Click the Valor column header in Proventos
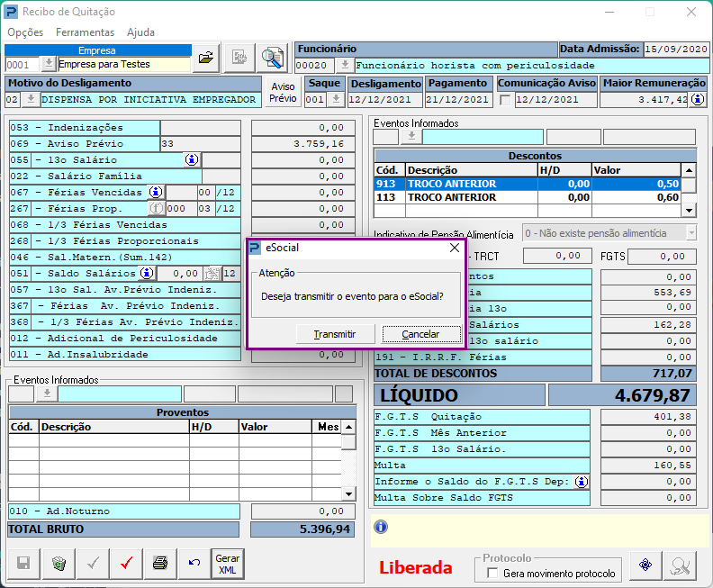The width and height of the screenshot is (713, 588). (275, 427)
